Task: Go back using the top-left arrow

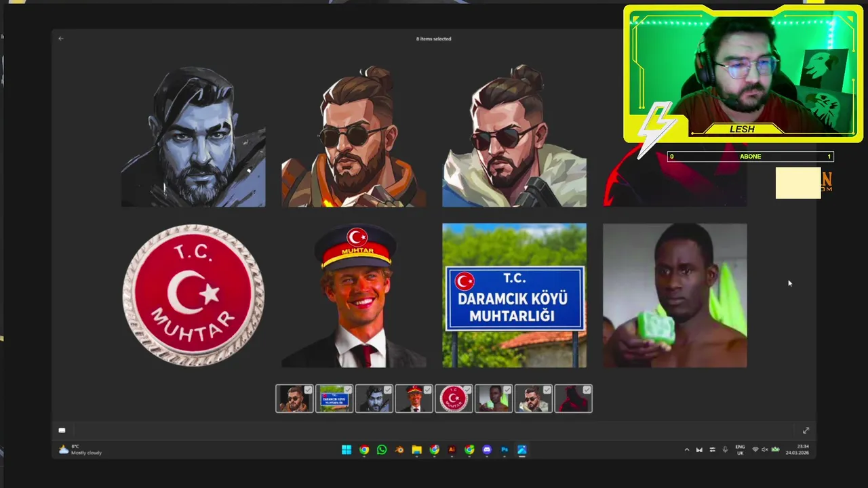Action: click(61, 39)
